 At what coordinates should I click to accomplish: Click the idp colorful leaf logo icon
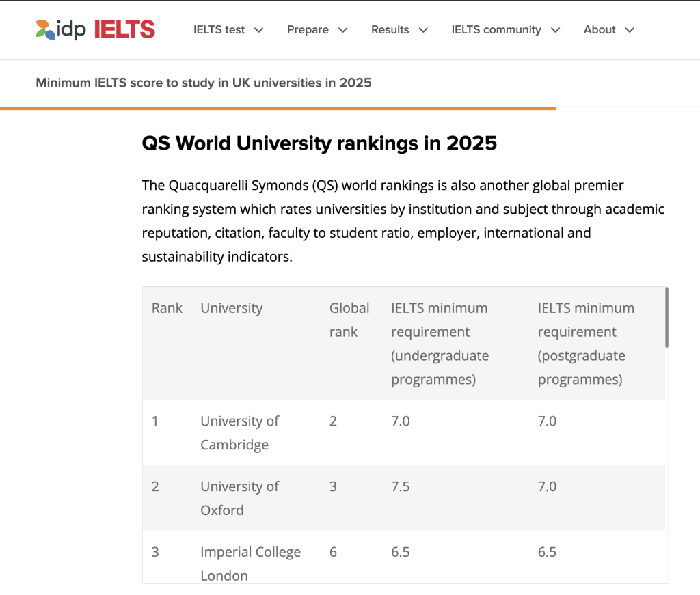tap(46, 29)
